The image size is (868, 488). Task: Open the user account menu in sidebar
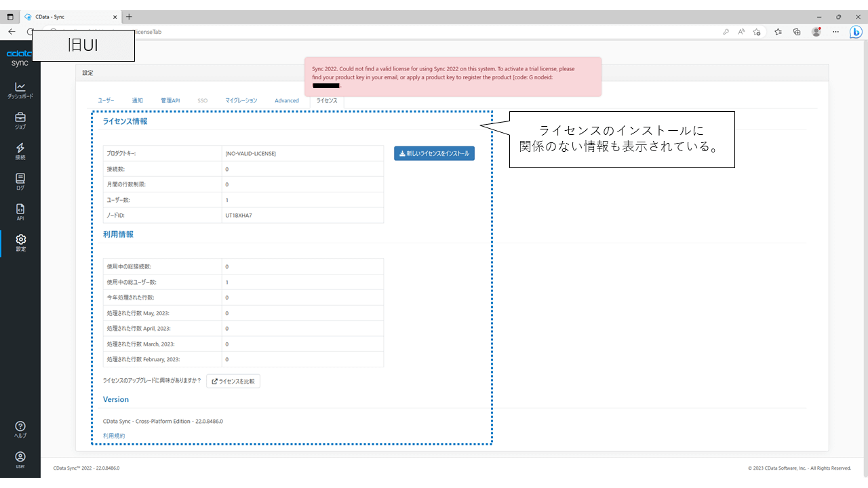click(x=20, y=460)
